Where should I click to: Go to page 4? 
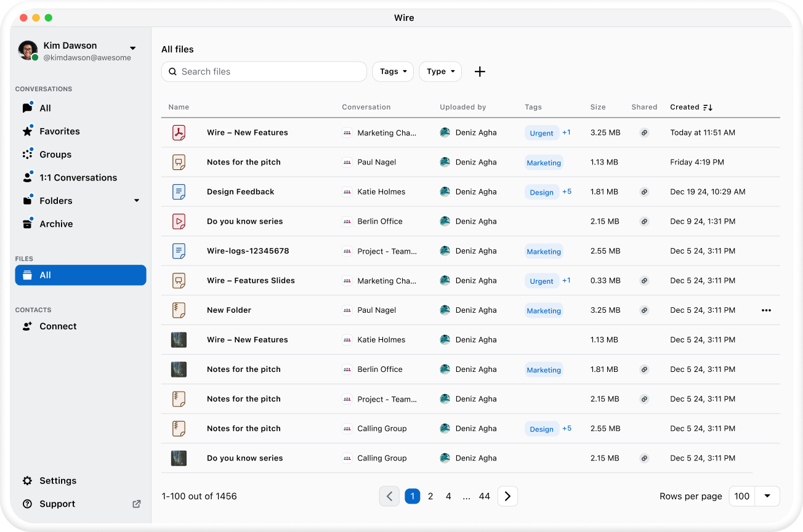(x=448, y=496)
